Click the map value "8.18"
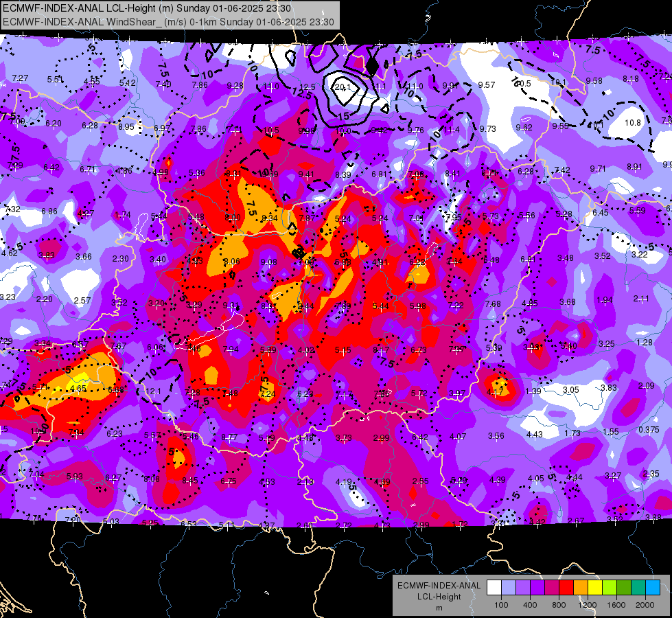Screen dimensions: 672x618 [x=631, y=78]
